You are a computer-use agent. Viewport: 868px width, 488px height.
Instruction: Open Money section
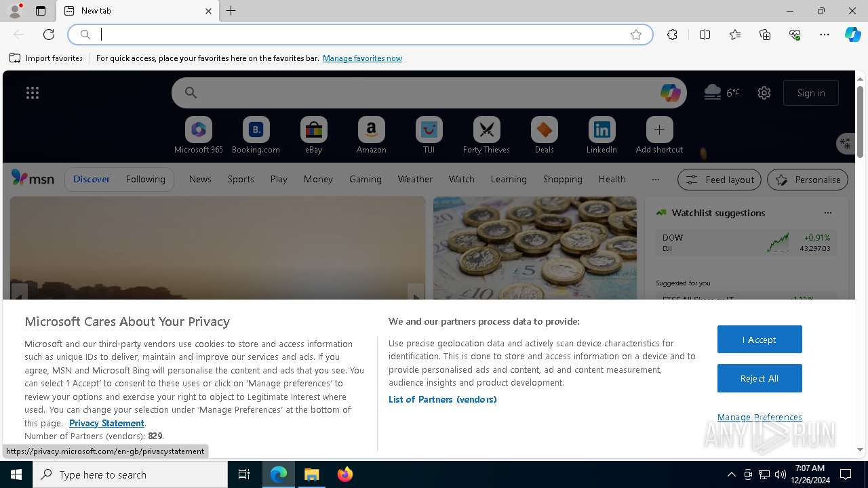(318, 179)
